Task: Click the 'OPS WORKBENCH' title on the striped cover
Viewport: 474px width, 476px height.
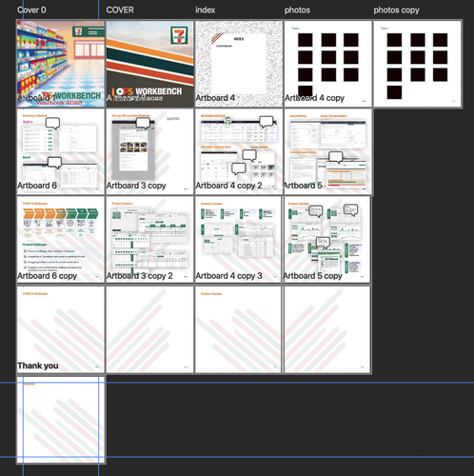Action: 148,91
